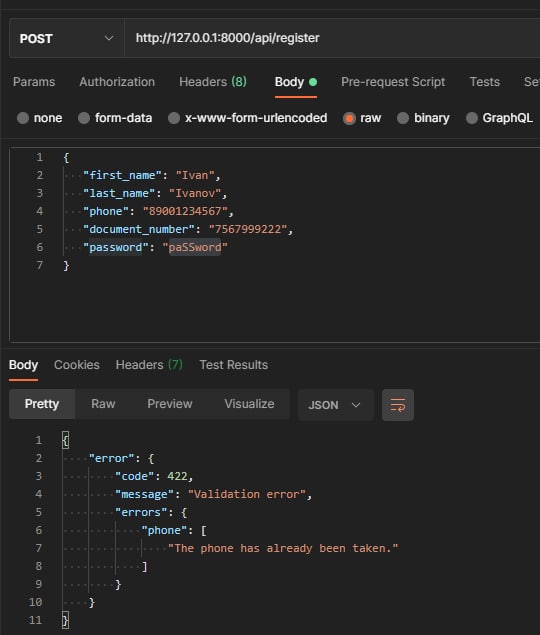Select binary body type
Image resolution: width=540 pixels, height=635 pixels.
click(x=423, y=118)
